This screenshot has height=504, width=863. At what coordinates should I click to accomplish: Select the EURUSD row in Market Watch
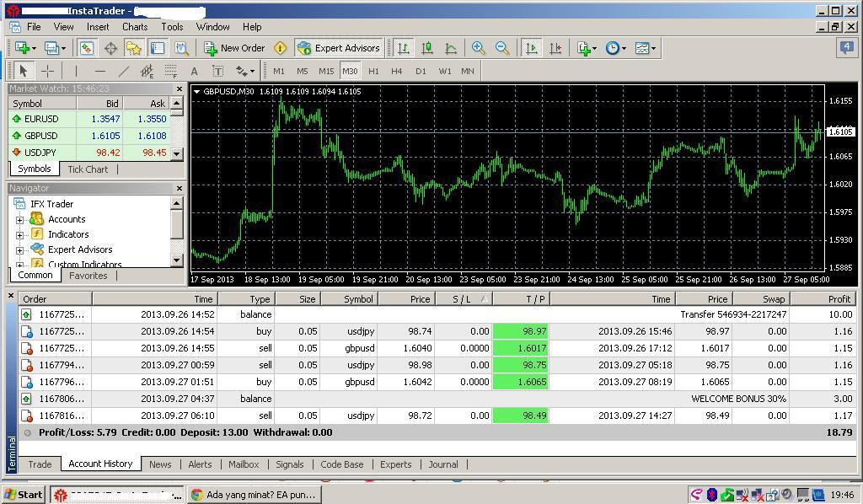pyautogui.click(x=89, y=119)
